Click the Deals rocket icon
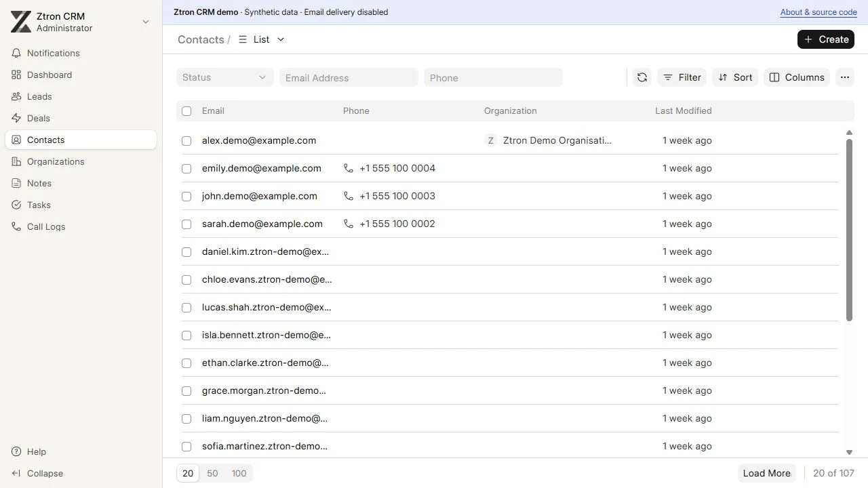Viewport: 868px width, 488px height. click(16, 118)
